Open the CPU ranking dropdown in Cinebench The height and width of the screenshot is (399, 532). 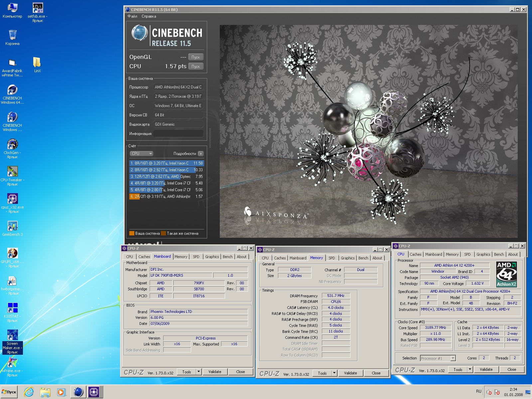click(141, 154)
